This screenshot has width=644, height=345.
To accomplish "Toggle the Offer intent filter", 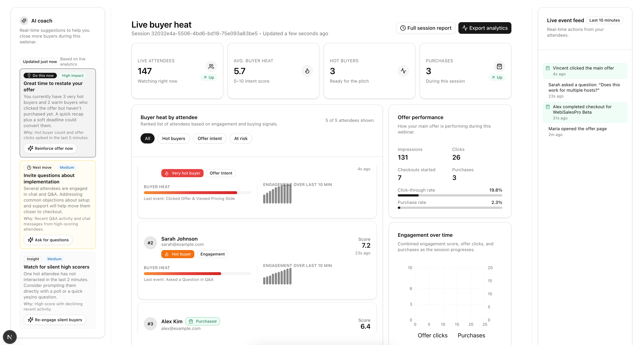I will pyautogui.click(x=210, y=138).
